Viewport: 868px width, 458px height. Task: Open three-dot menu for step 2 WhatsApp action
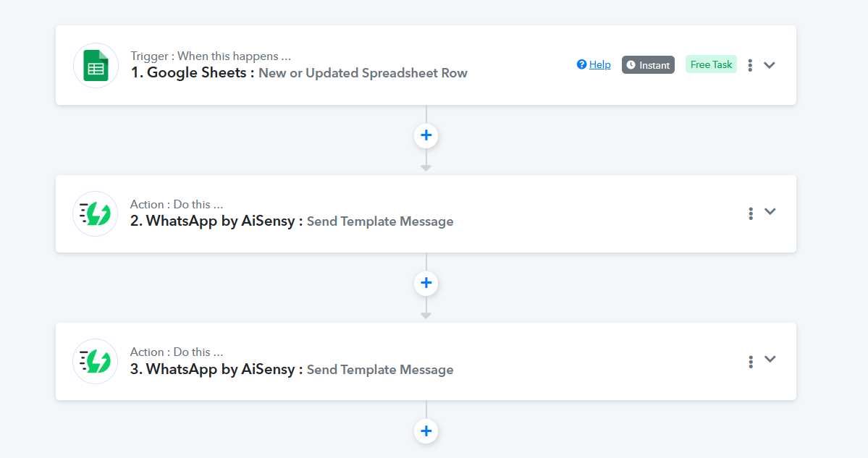tap(751, 213)
